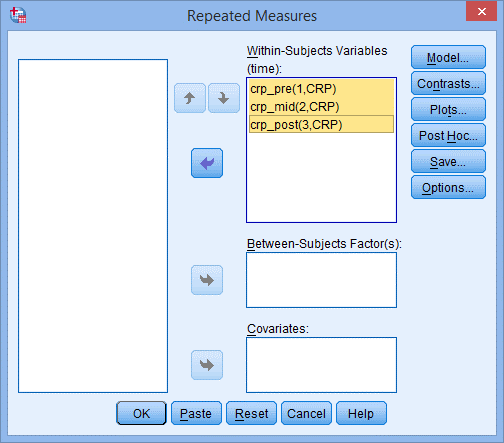Move selected variable up with up arrow
Image resolution: width=504 pixels, height=443 pixels.
click(190, 98)
